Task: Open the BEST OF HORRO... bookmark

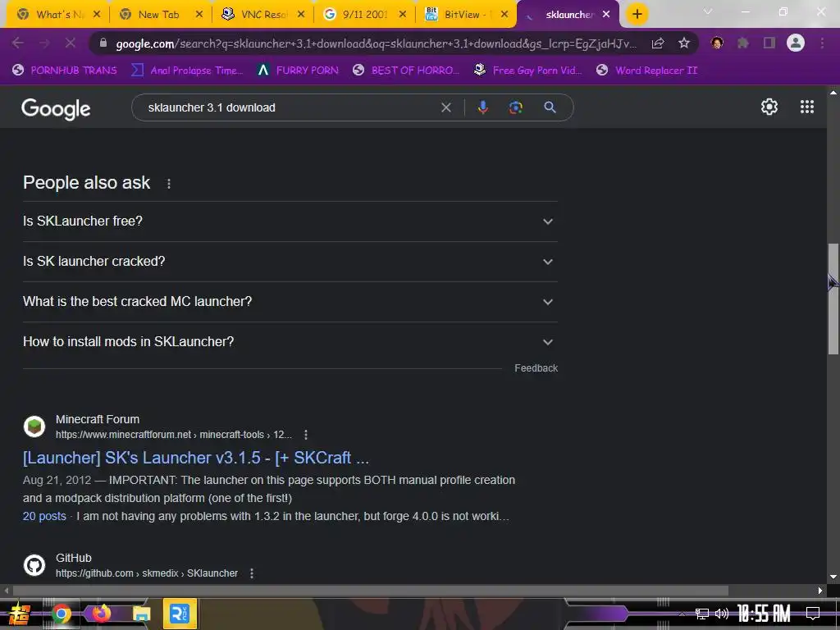Action: tap(407, 71)
